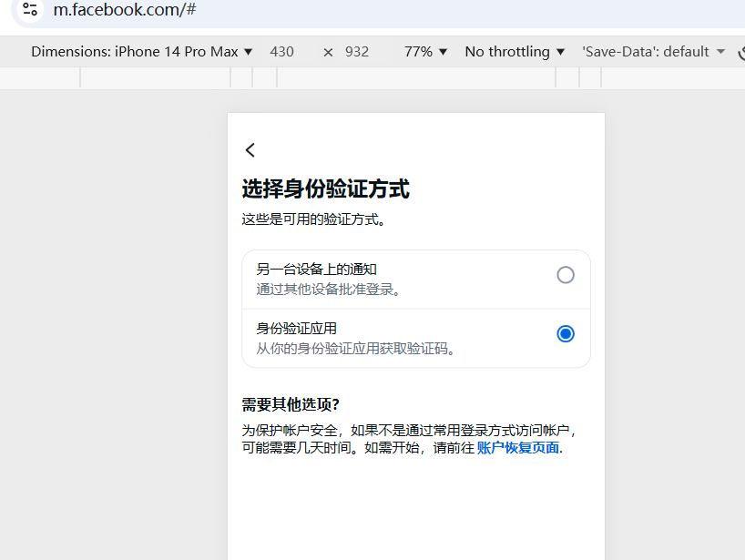Click the height field showing 932

(357, 52)
